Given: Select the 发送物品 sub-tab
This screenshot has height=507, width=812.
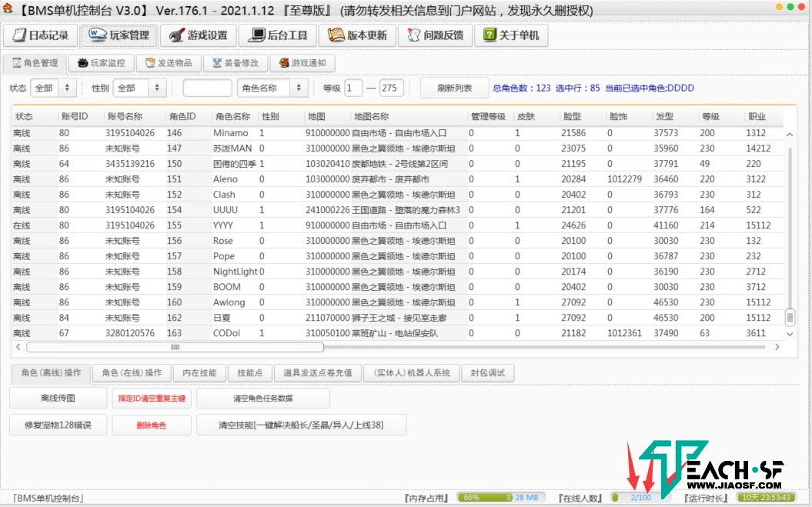Looking at the screenshot, I should click(x=169, y=63).
